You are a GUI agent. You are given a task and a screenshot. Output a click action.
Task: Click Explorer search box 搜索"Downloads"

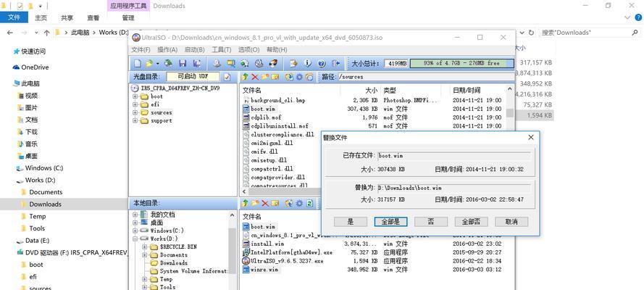(x=590, y=33)
